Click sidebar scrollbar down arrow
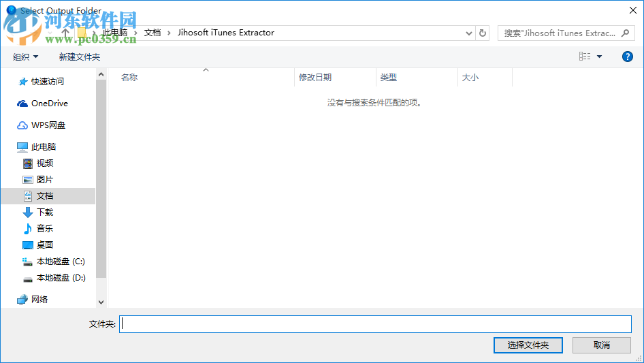 (x=101, y=302)
